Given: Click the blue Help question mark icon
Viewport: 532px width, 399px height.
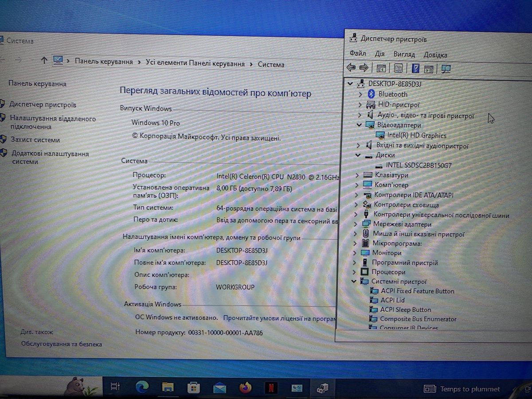Looking at the screenshot, I should coord(415,68).
